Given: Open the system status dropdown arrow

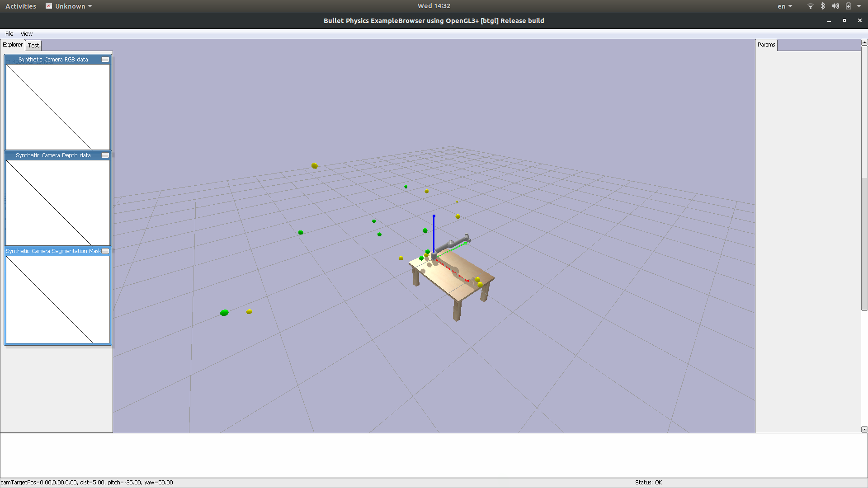Looking at the screenshot, I should (859, 6).
